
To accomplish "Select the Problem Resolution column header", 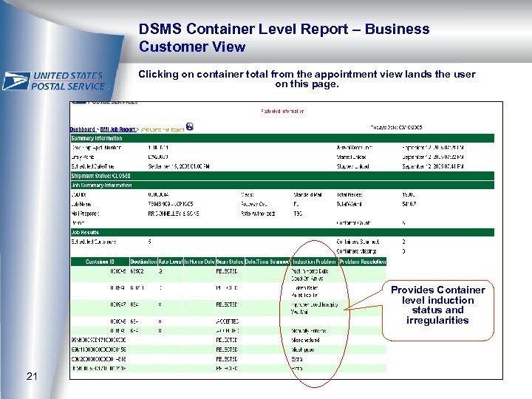I will coord(363,262).
